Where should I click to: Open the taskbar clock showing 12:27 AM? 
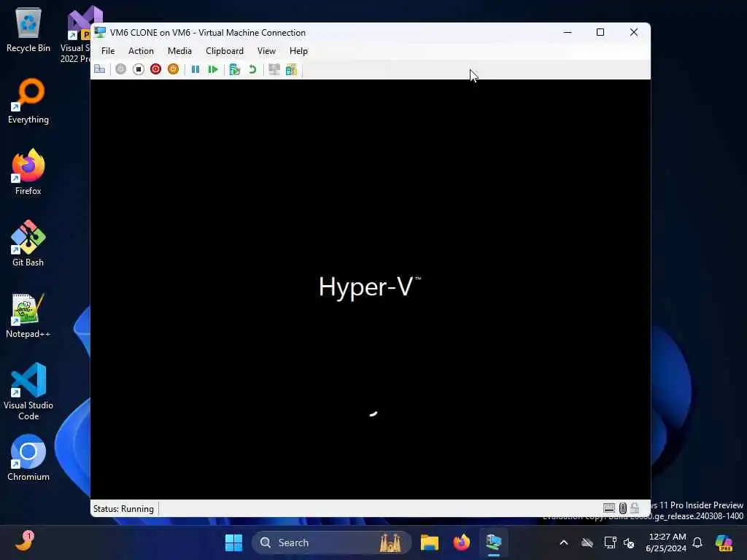[666, 542]
